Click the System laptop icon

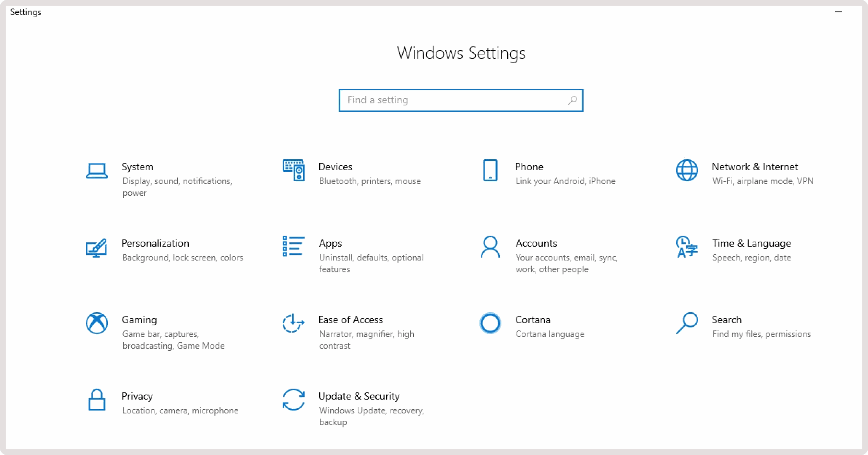point(96,171)
